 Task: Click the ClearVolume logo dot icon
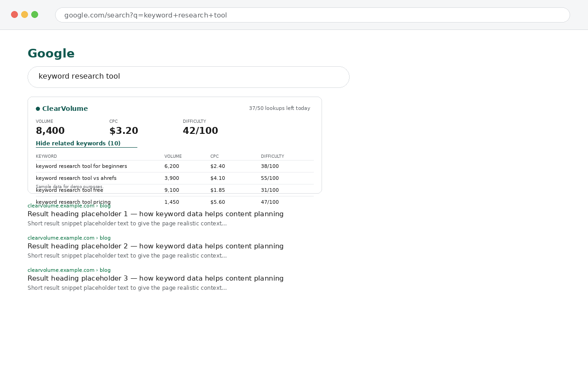38,109
